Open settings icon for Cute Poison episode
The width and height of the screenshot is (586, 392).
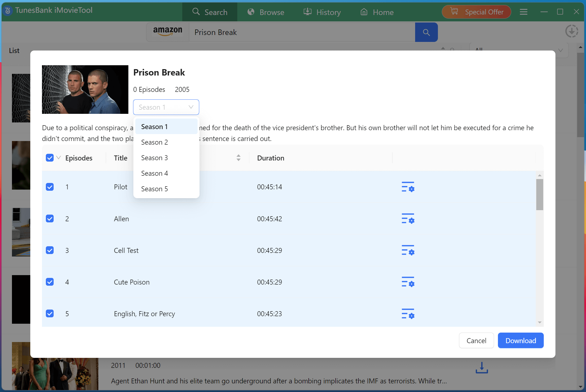pyautogui.click(x=408, y=282)
